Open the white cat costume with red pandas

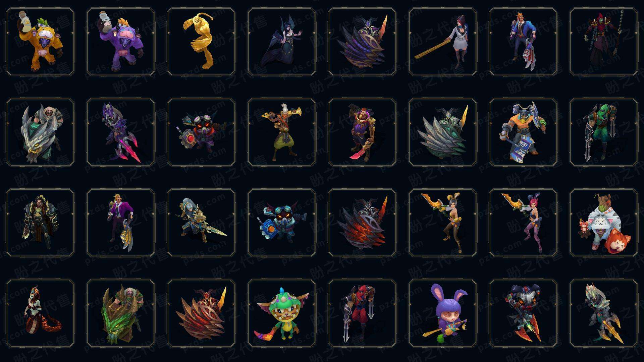pyautogui.click(x=604, y=223)
